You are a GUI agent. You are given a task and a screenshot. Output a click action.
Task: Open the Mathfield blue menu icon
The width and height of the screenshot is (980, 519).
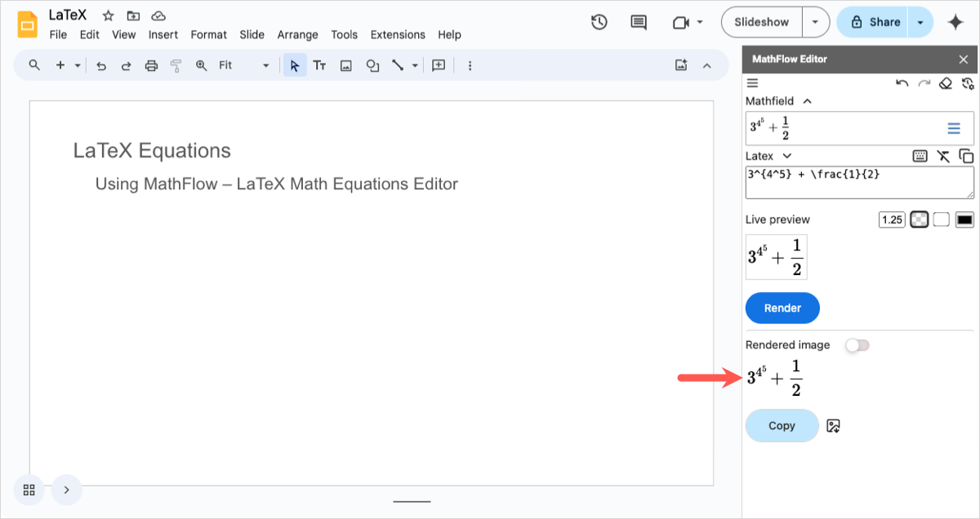[x=954, y=128]
